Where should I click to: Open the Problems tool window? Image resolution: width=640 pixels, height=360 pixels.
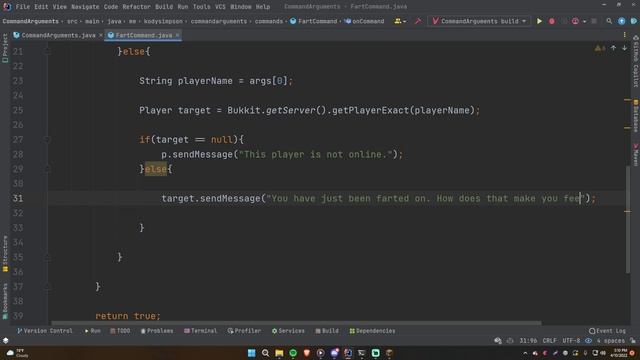click(157, 331)
